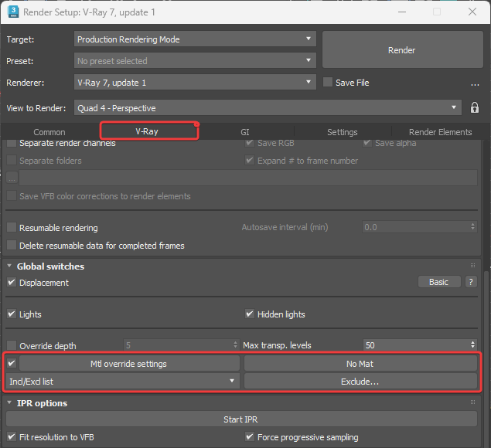Click the No Mat material slot
Viewport: 491px width, 448px height.
pos(360,364)
